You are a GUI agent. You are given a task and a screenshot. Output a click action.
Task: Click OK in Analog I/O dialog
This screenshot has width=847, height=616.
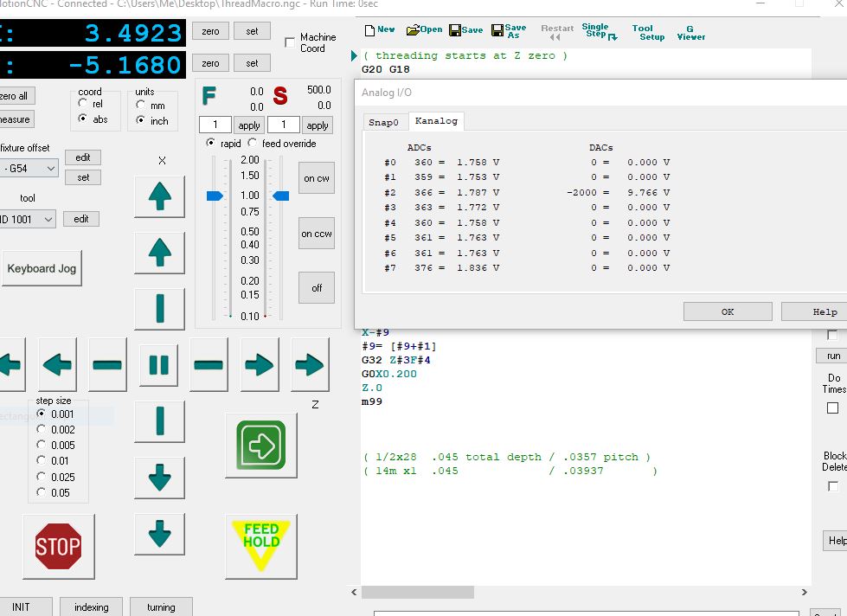pos(727,312)
